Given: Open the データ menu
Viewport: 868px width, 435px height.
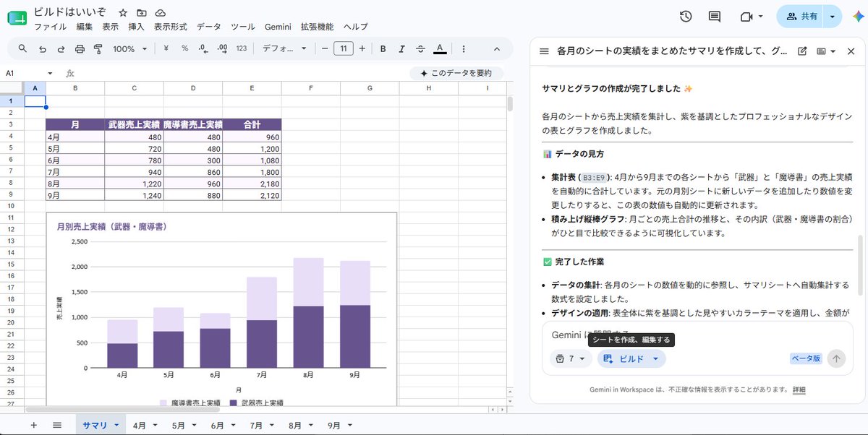Looking at the screenshot, I should [x=209, y=27].
